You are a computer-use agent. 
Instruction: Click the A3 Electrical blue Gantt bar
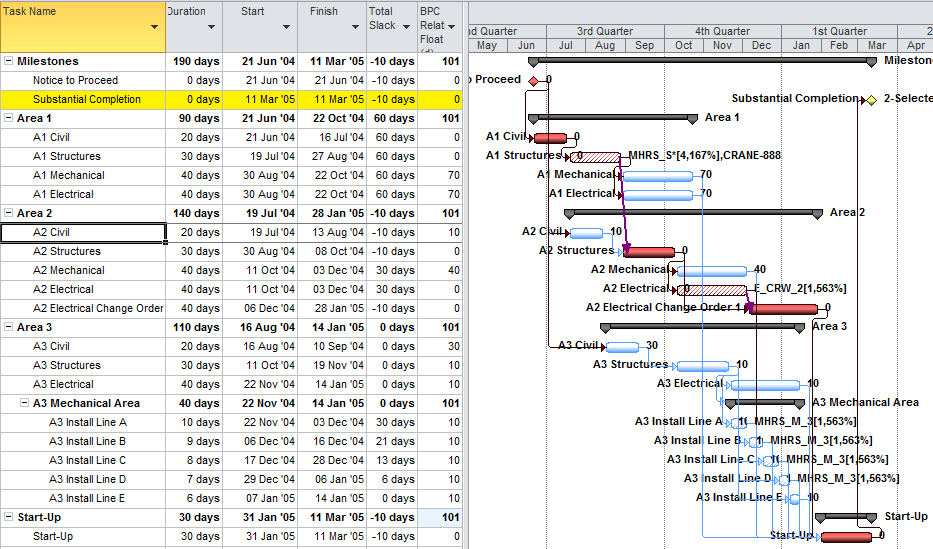point(765,385)
